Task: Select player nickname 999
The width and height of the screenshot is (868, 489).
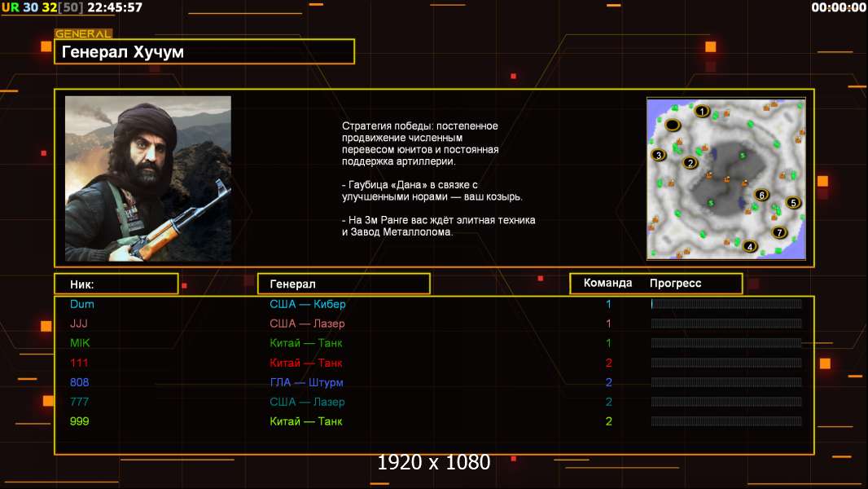Action: click(x=79, y=421)
